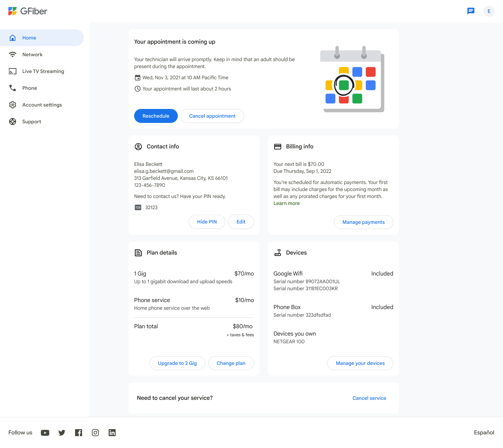Click the Home house icon in sidebar
Image resolution: width=503 pixels, height=448 pixels.
tap(13, 38)
